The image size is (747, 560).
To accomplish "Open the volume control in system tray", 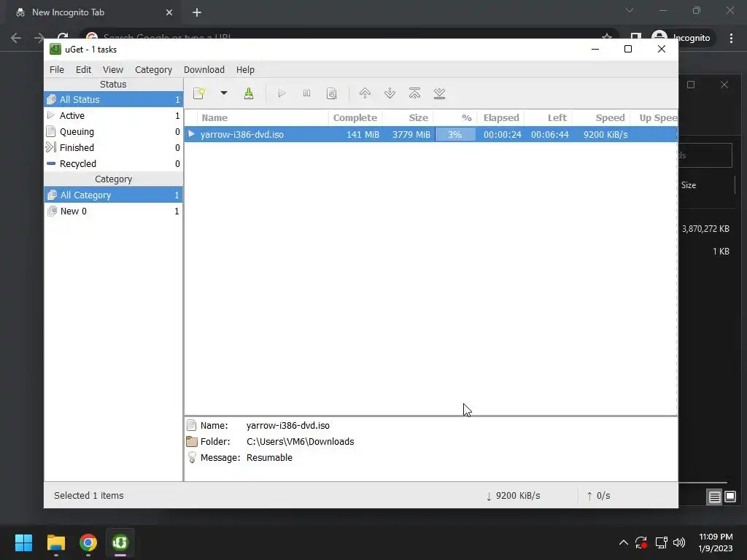I will coord(679,542).
